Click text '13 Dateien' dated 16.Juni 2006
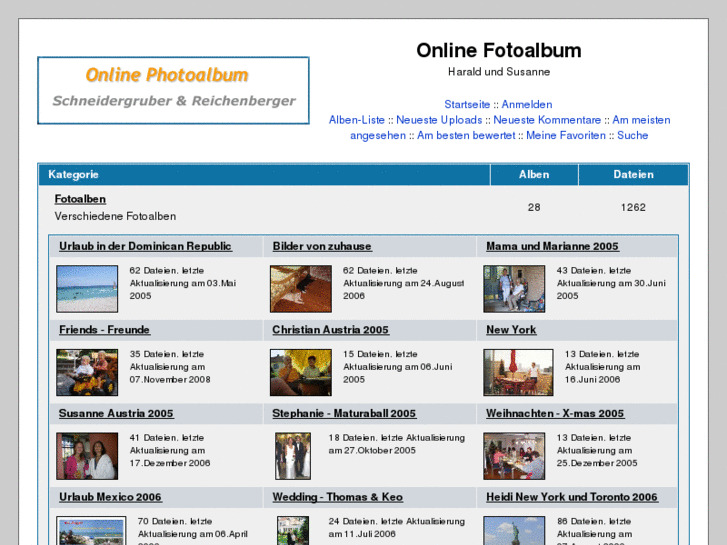This screenshot has width=727, height=545. click(603, 366)
